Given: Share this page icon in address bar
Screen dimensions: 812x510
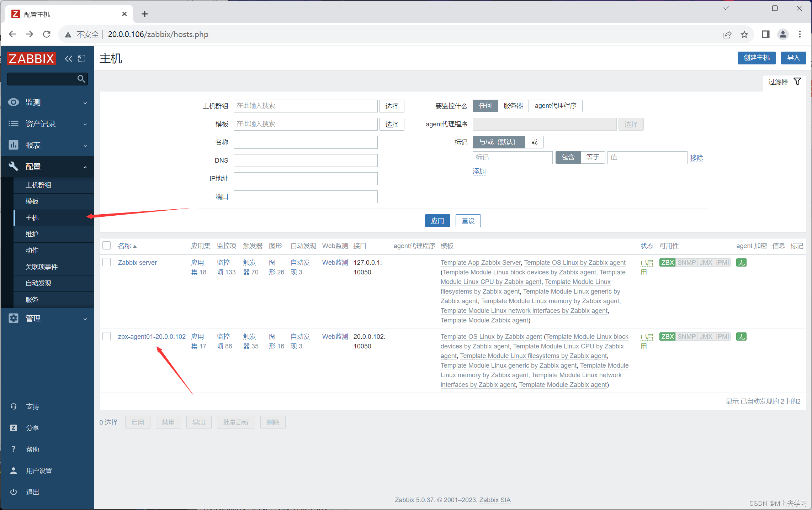Looking at the screenshot, I should point(727,35).
